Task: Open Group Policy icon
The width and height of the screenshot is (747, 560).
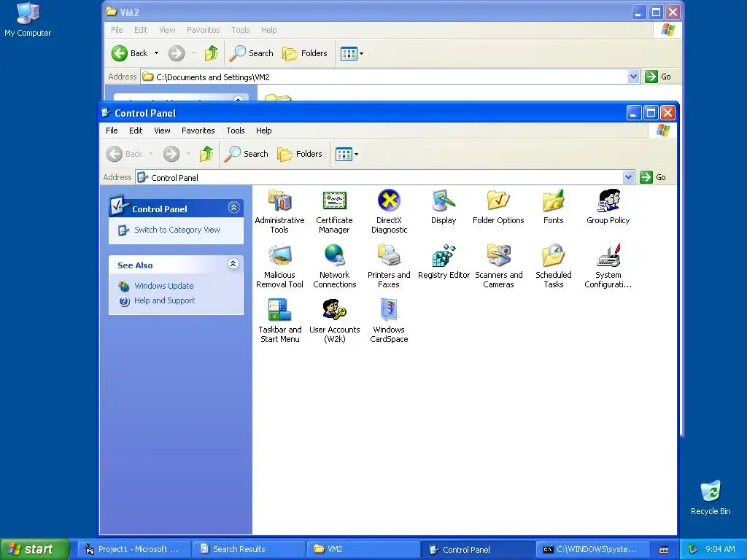Action: [608, 207]
